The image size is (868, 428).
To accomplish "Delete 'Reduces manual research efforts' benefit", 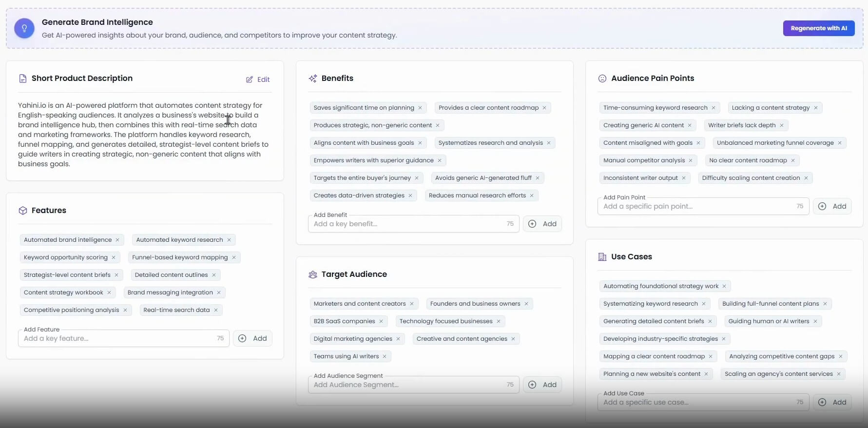I will [532, 195].
